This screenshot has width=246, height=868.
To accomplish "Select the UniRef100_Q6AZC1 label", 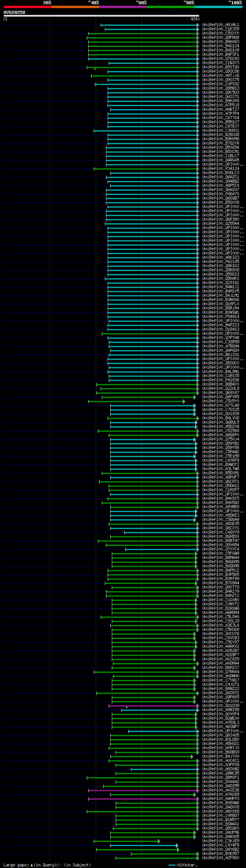I will coord(221,177).
